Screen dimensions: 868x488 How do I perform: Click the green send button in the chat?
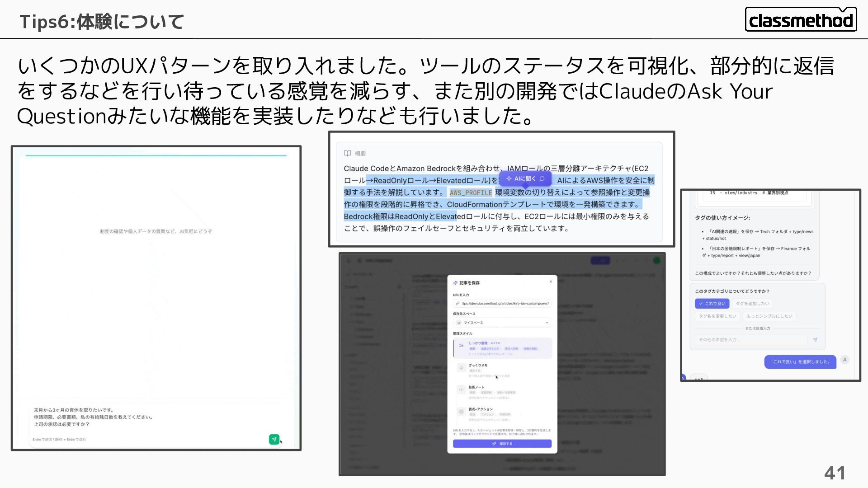coord(274,439)
